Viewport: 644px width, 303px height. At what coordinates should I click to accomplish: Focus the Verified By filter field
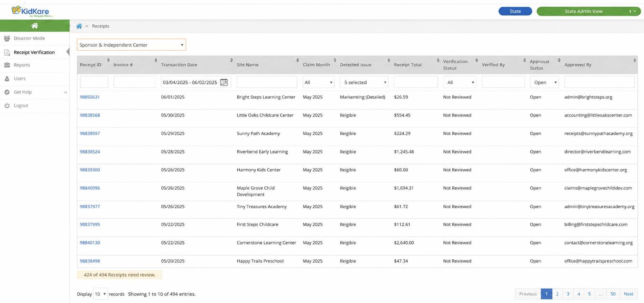pos(503,82)
